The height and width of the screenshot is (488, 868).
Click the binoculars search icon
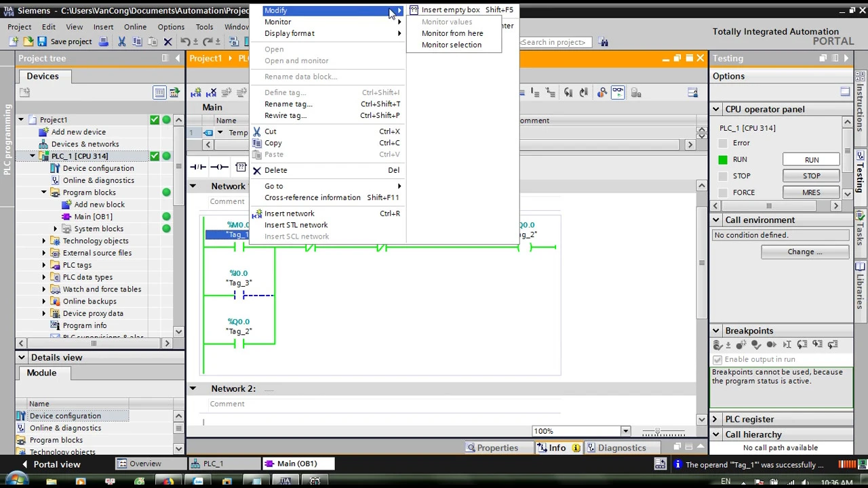604,42
